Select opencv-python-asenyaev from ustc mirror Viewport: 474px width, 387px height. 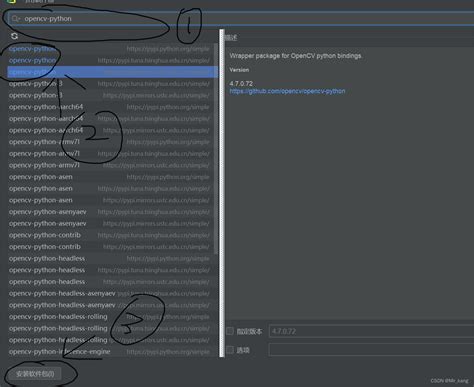tap(112, 224)
